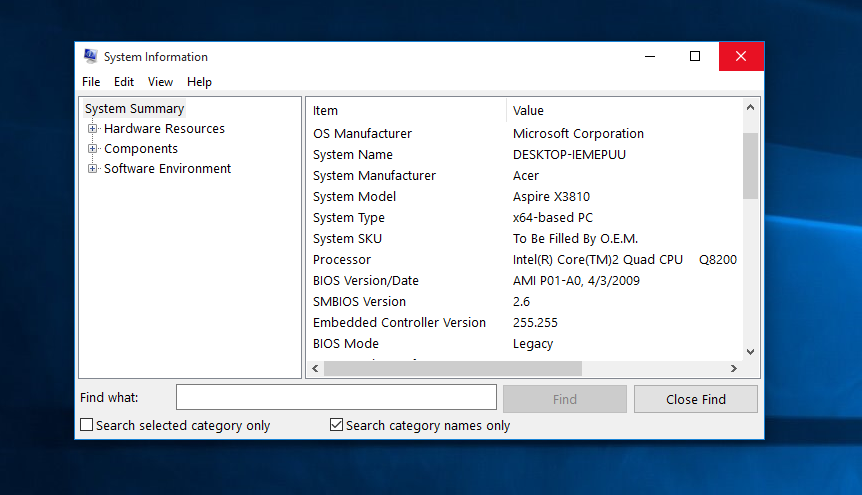The height and width of the screenshot is (495, 862).
Task: Click inside the Find what text field
Action: point(336,397)
